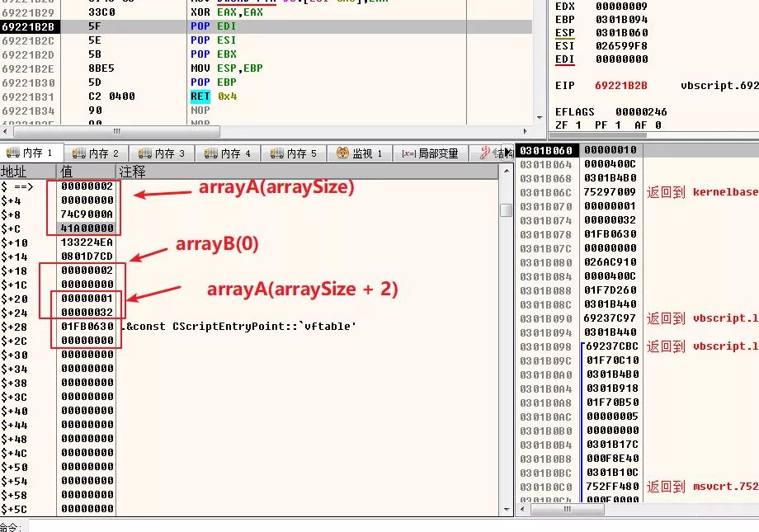
Task: Click the memory chip icon on 内存 5
Action: point(276,153)
